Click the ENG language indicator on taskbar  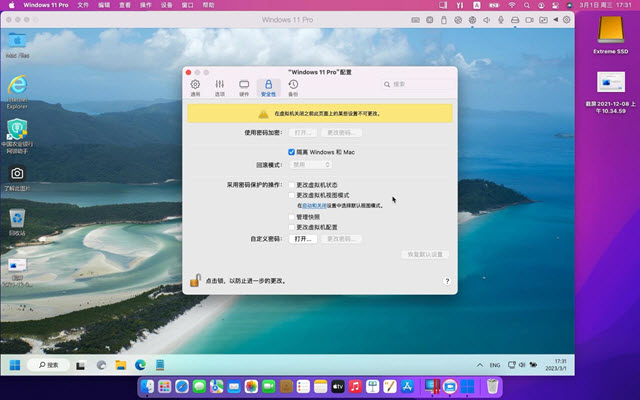click(x=495, y=365)
